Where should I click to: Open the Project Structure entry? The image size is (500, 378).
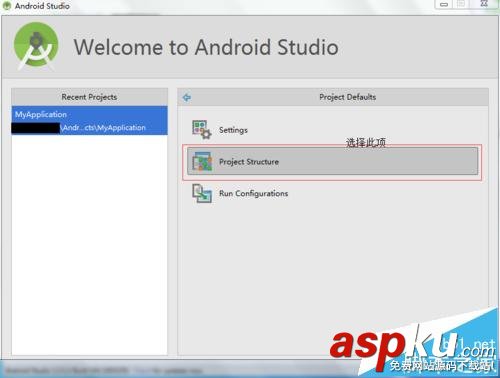tap(332, 161)
